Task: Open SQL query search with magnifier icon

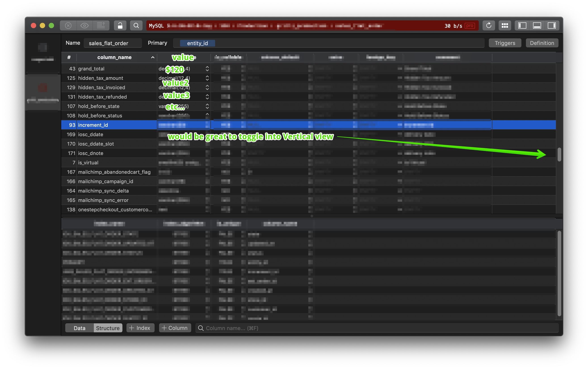Action: pyautogui.click(x=136, y=25)
